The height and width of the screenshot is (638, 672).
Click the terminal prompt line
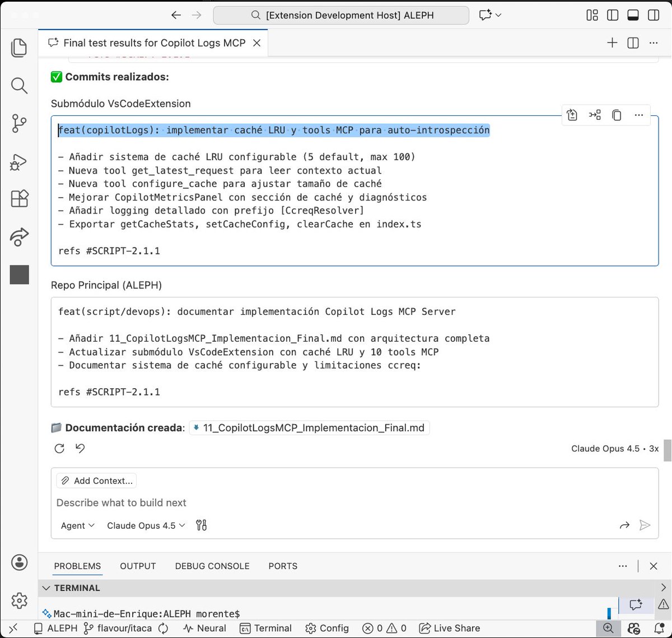coord(147,614)
